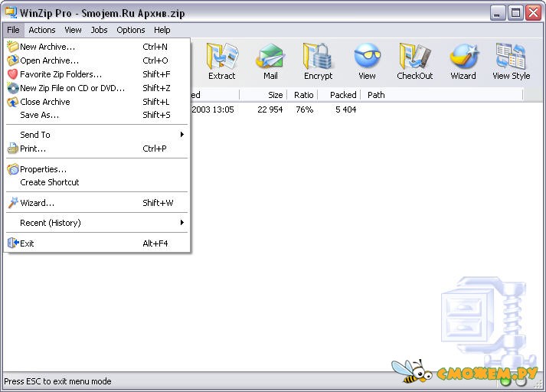The height and width of the screenshot is (392, 546).
Task: Click the Mail toolbar icon
Action: 270,56
